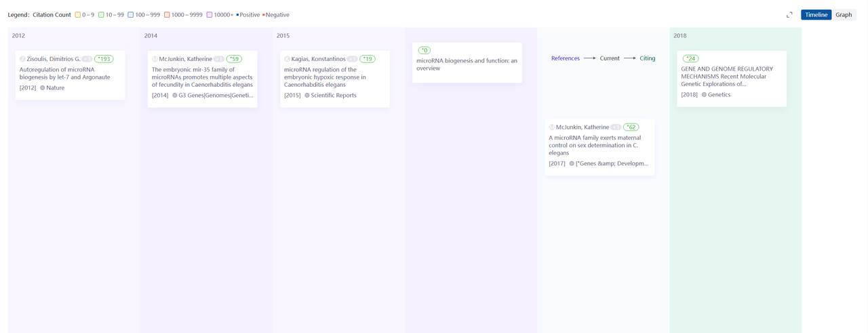868x333 pixels.
Task: Click the 1000~9999 citation legend swatch
Action: tap(167, 15)
